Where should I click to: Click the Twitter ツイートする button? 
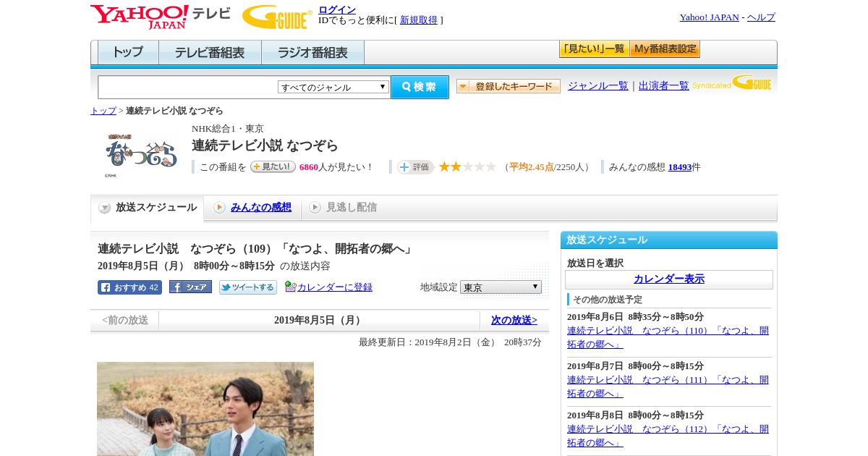248,287
